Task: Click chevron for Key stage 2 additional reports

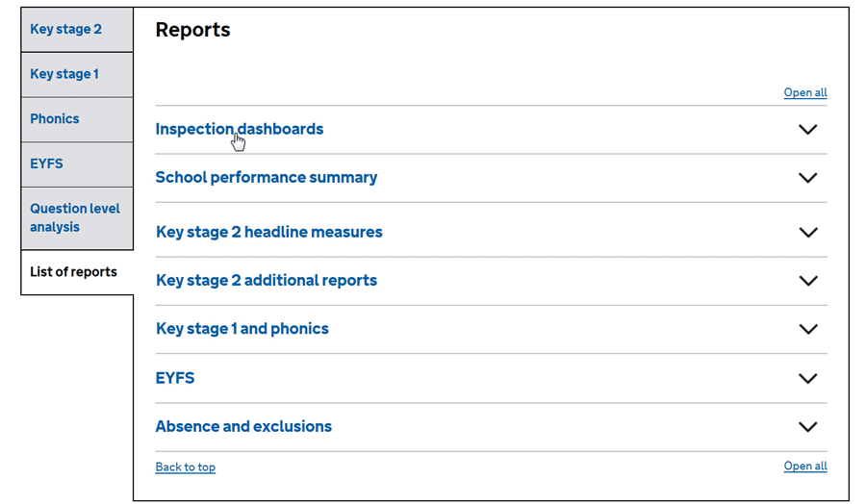Action: pyautogui.click(x=808, y=281)
